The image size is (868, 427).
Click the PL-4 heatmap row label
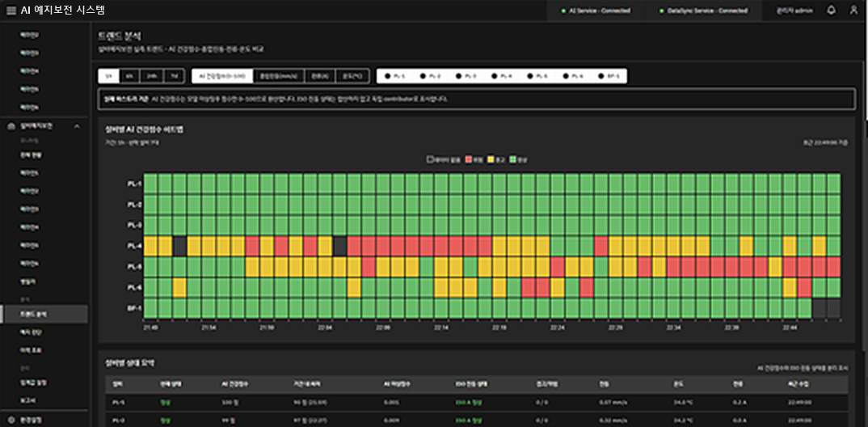(x=134, y=246)
